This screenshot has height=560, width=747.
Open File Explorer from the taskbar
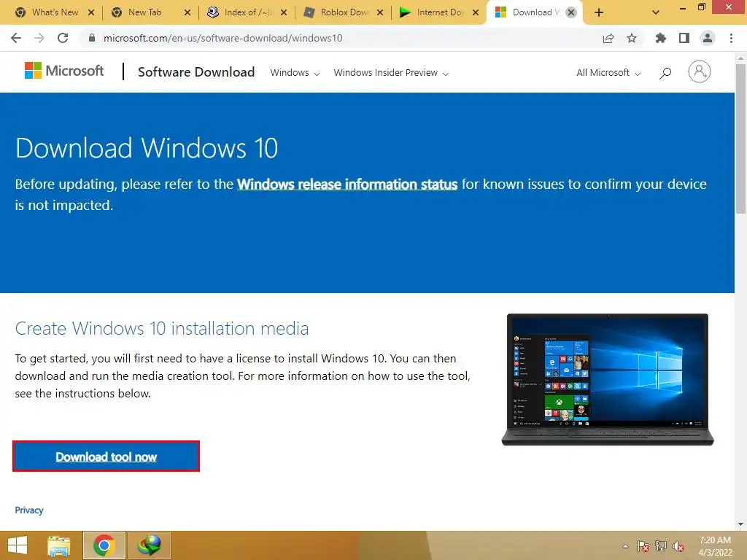59,545
